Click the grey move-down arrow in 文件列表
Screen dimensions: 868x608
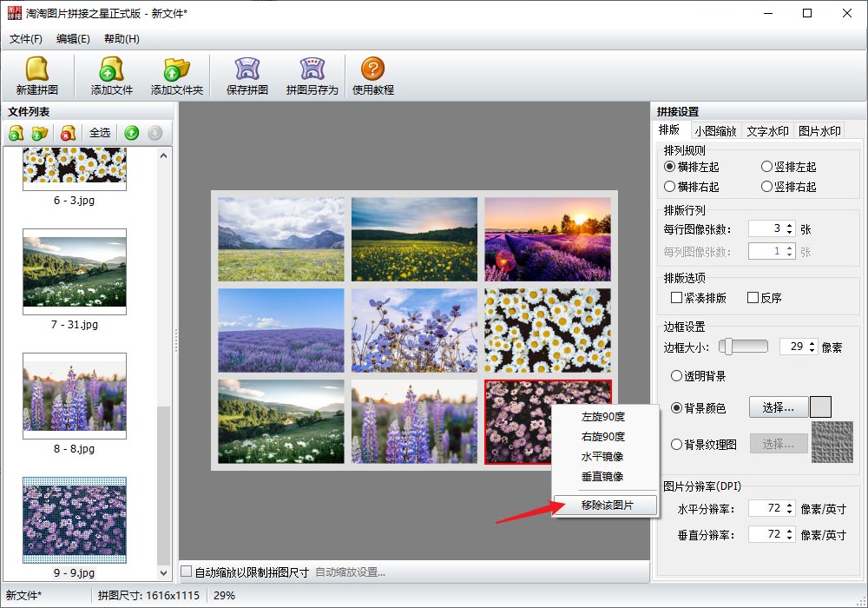click(155, 133)
